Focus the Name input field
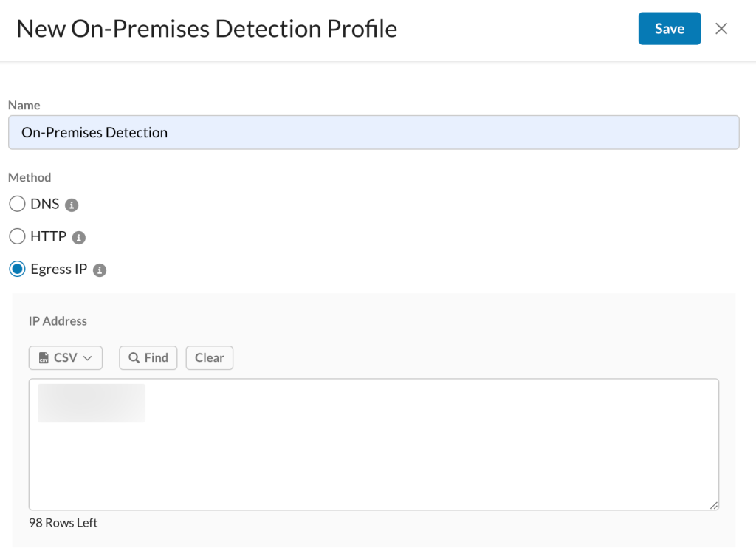This screenshot has width=756, height=559. pyautogui.click(x=374, y=133)
